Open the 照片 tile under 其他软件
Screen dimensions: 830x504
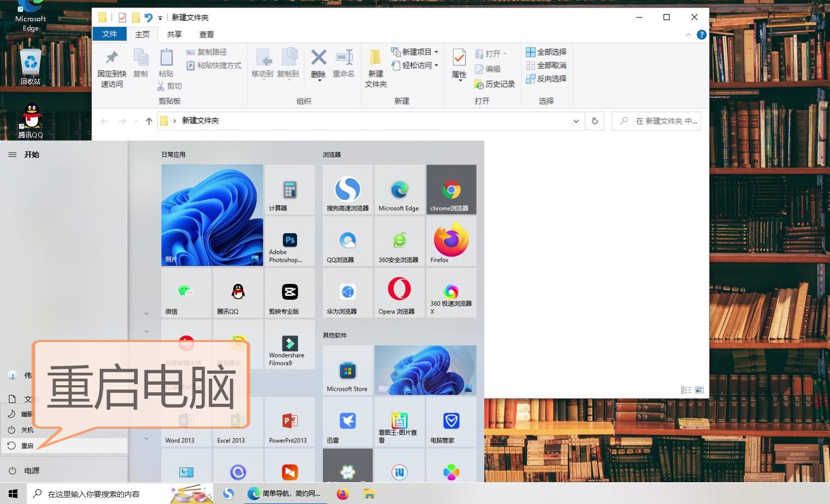coord(425,370)
